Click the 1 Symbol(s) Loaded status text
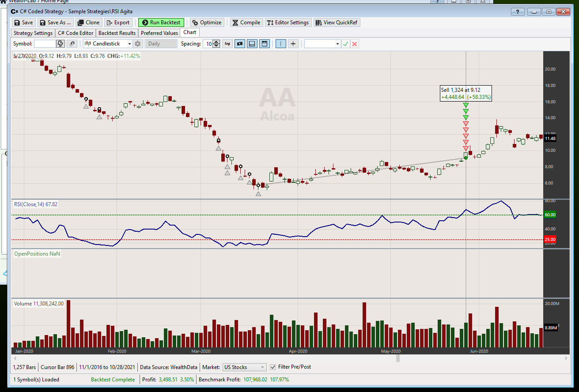Image resolution: width=579 pixels, height=392 pixels. point(36,380)
